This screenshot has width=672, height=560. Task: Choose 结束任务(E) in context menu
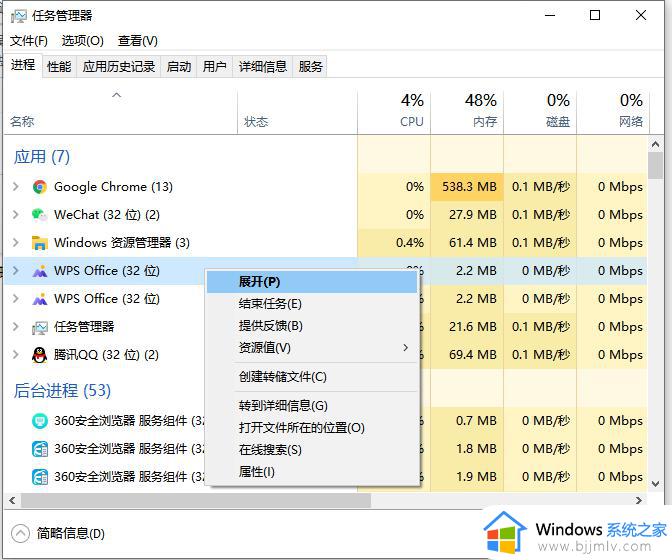point(312,304)
